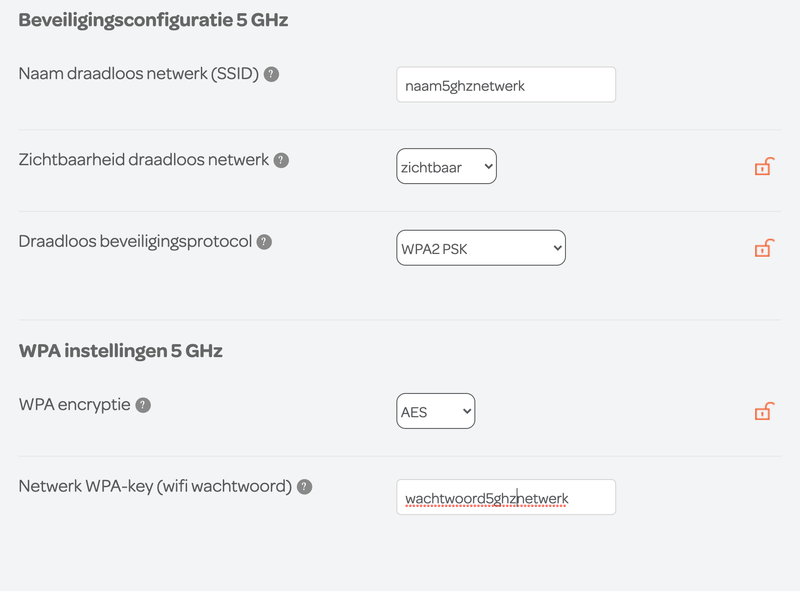
Task: Focus the wifi wachtwoord input field
Action: pyautogui.click(x=505, y=497)
